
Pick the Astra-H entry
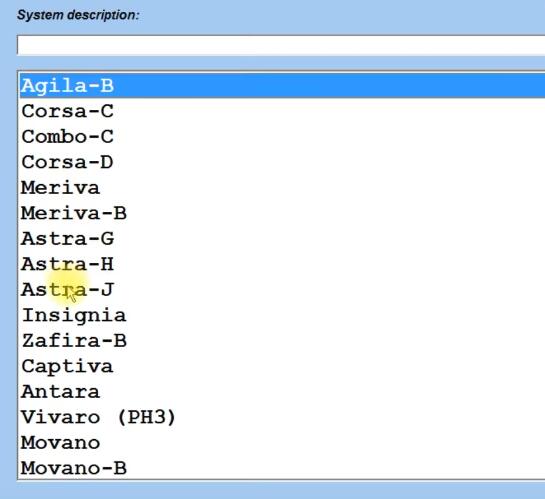click(67, 264)
